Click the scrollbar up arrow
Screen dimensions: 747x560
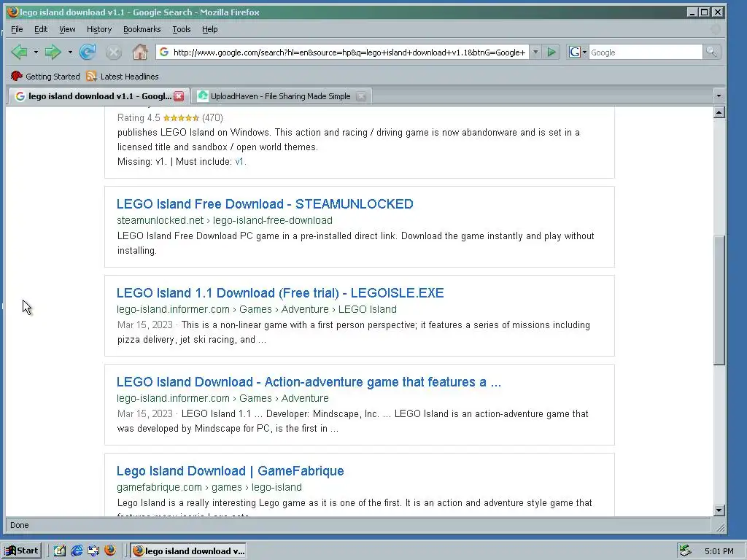coord(719,112)
